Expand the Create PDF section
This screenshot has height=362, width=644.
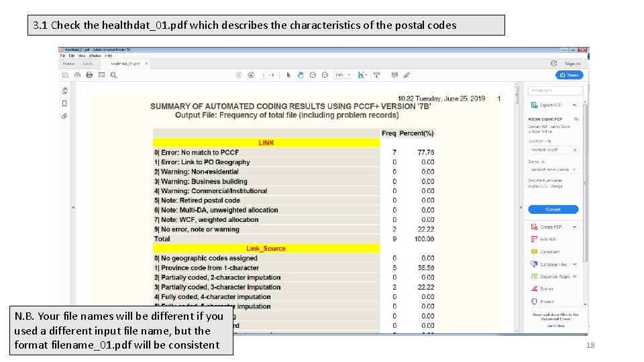[574, 227]
